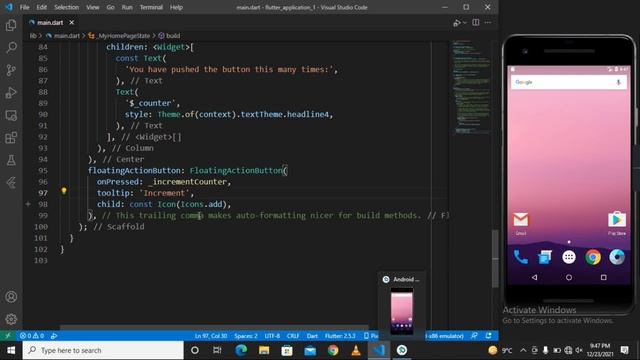Screen dimensions: 640x360
Task: Tap the microphone icon in emulator search bar
Action: 618,82
